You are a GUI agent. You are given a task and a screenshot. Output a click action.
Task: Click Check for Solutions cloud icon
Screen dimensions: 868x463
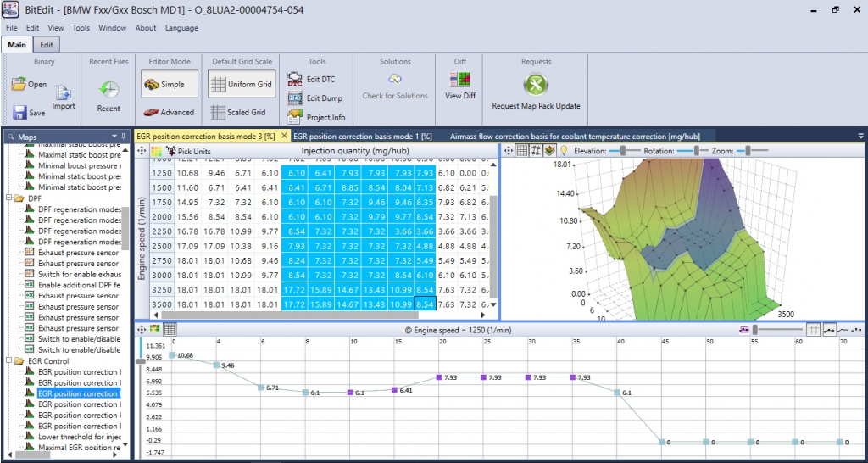coord(395,79)
